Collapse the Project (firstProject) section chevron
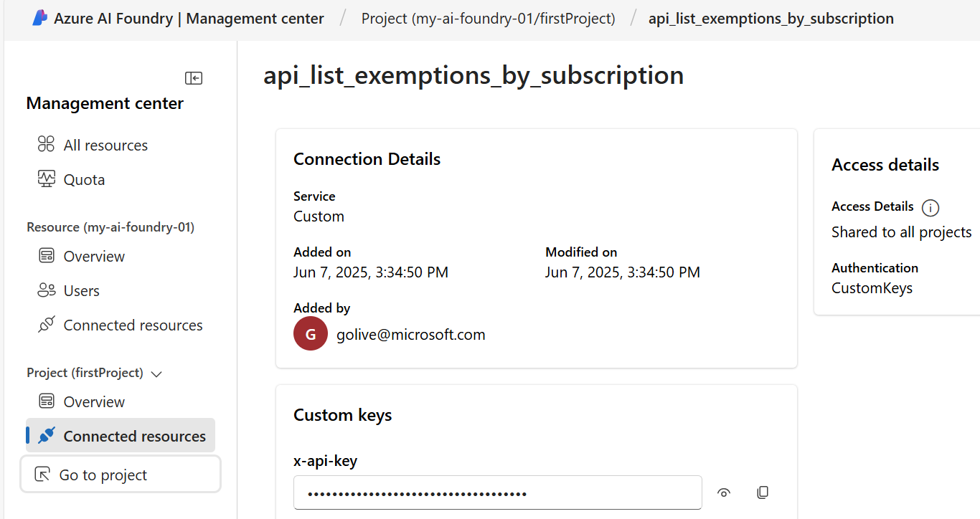Viewport: 980px width, 519px height. click(157, 373)
